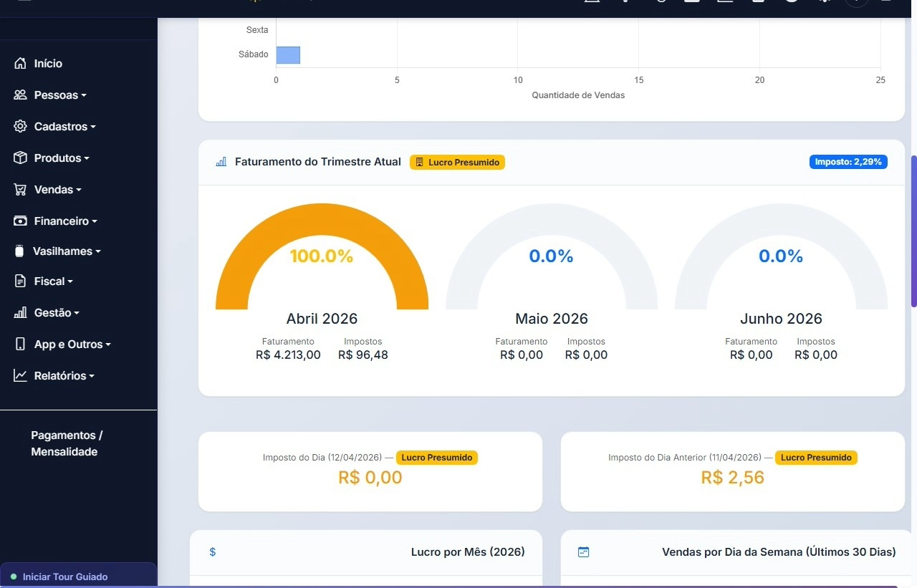Screen dimensions: 917x588
Task: Select the Produtos box icon
Action: pos(21,158)
